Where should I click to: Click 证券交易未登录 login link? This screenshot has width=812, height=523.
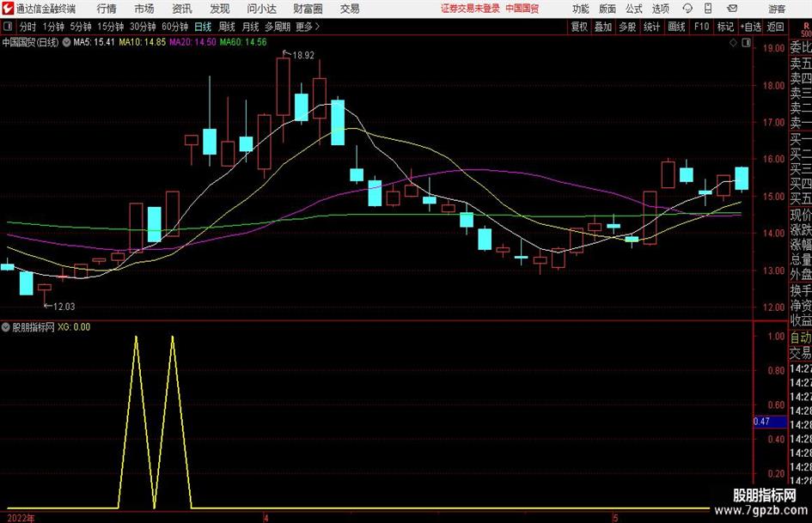click(x=470, y=9)
